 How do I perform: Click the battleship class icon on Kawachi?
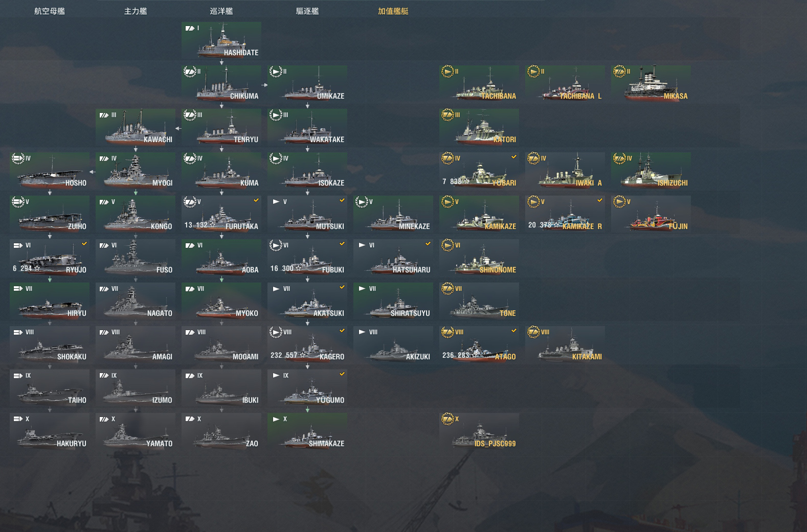(x=104, y=115)
